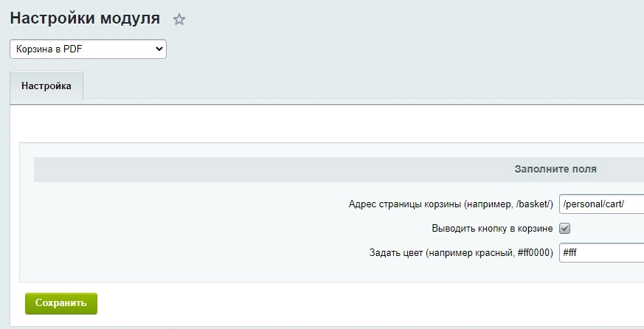Click the Корзина в PDF text in selector
The image size is (644, 329).
(x=49, y=49)
